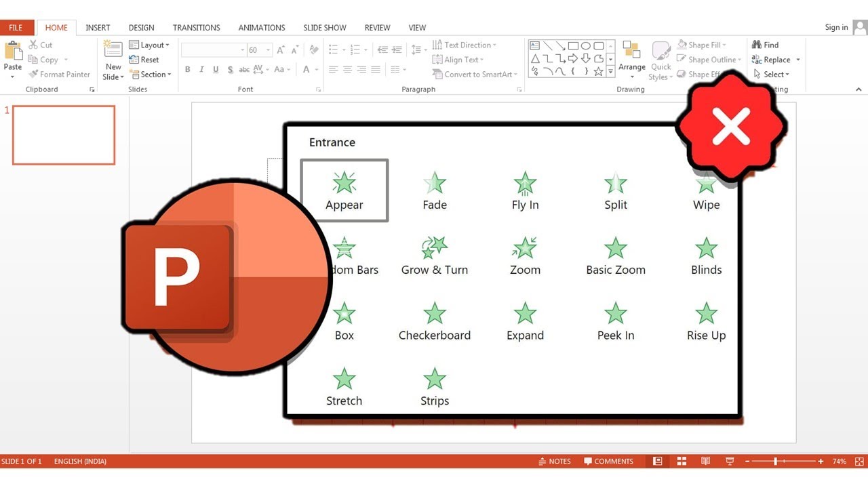Select the Oval shape in gallery

click(586, 45)
